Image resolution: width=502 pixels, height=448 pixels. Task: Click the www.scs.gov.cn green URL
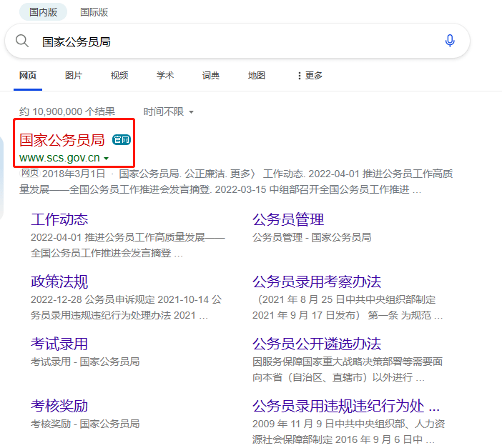pos(59,158)
